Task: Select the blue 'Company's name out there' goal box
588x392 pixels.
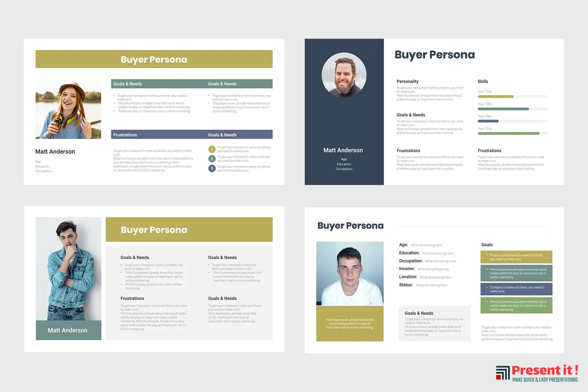Action: click(516, 289)
